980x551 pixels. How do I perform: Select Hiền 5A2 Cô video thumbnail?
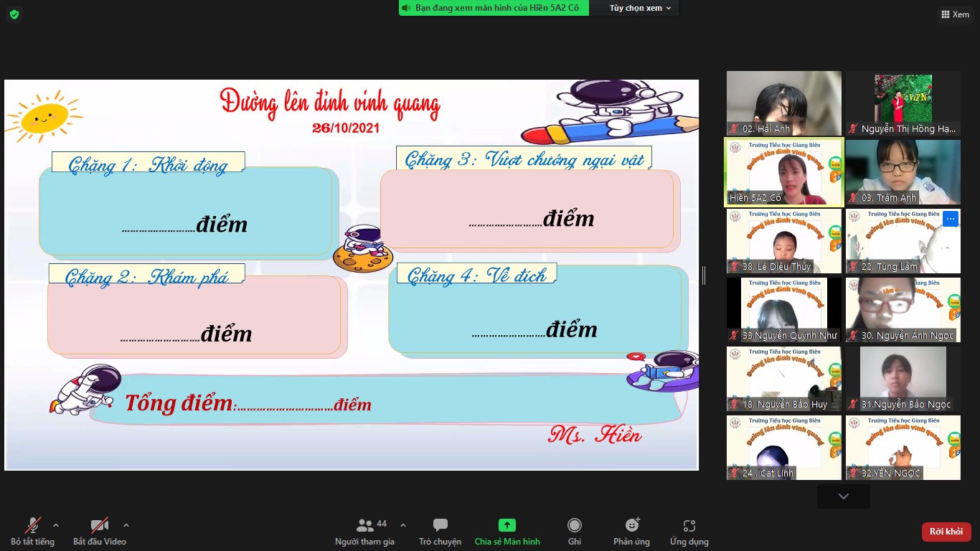[783, 172]
